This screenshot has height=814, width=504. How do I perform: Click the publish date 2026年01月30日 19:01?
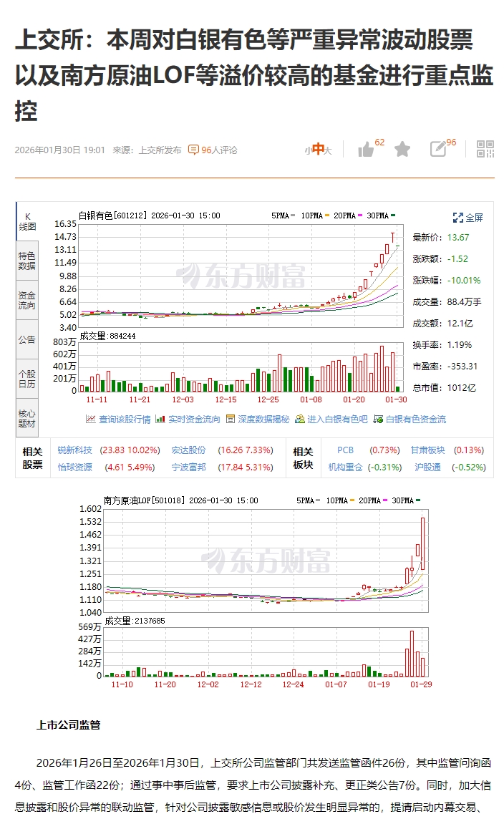pos(59,150)
